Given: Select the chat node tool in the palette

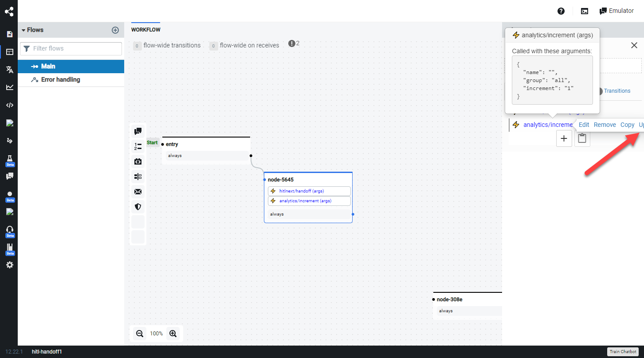Looking at the screenshot, I should (x=138, y=130).
